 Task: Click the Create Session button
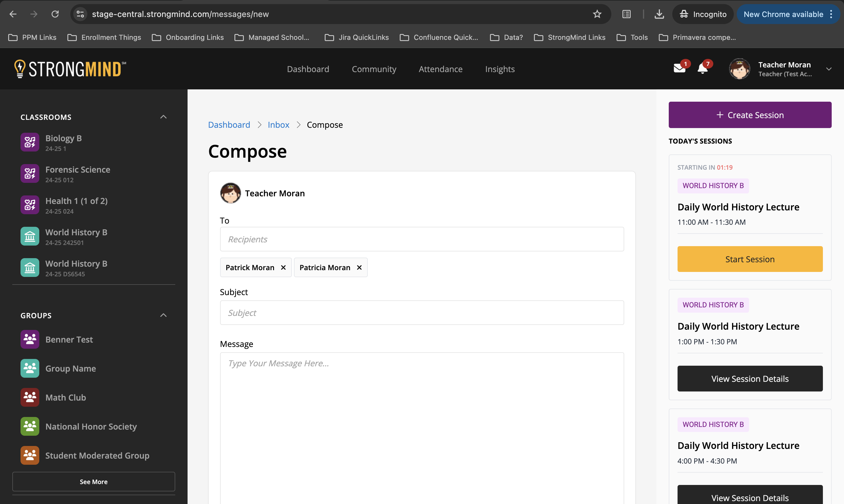[x=750, y=115]
